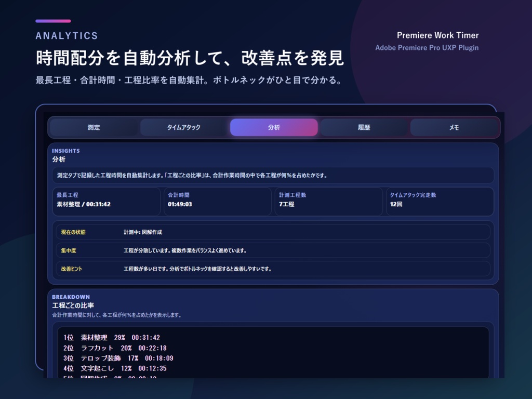Click the 最長工程 card showing 素材整理 / 00:31:42
Viewport: 532px width, 399px height.
point(106,202)
